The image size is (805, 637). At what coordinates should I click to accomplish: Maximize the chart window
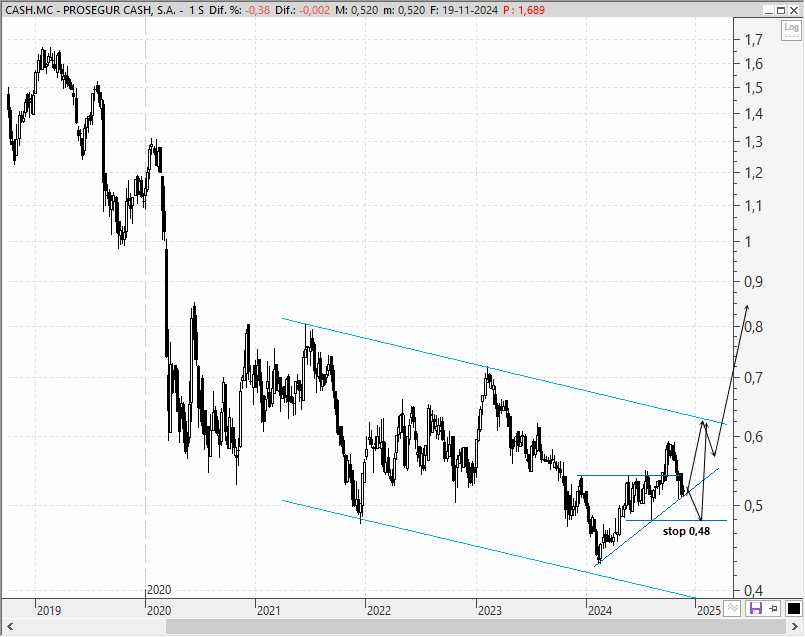point(780,10)
